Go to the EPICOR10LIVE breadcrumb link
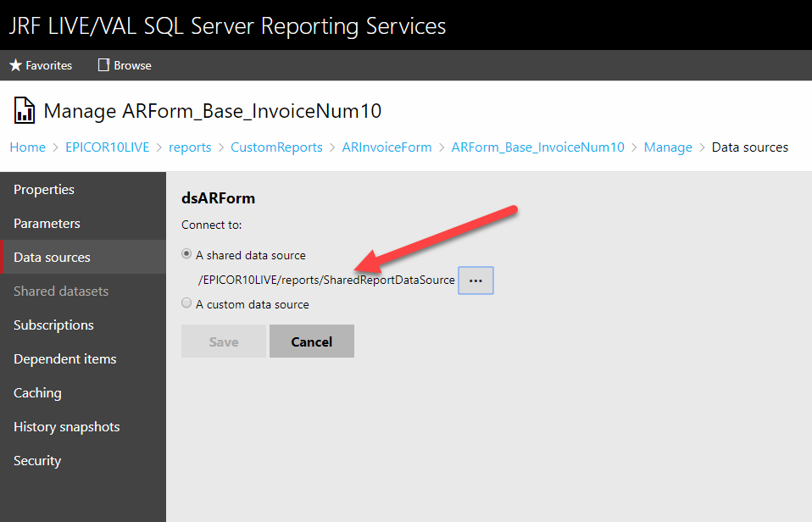 point(107,147)
